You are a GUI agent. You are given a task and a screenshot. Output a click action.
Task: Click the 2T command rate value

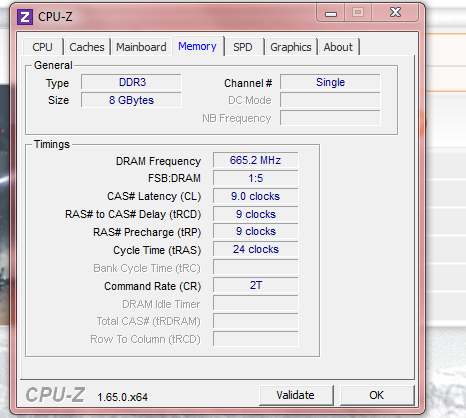[x=256, y=285]
